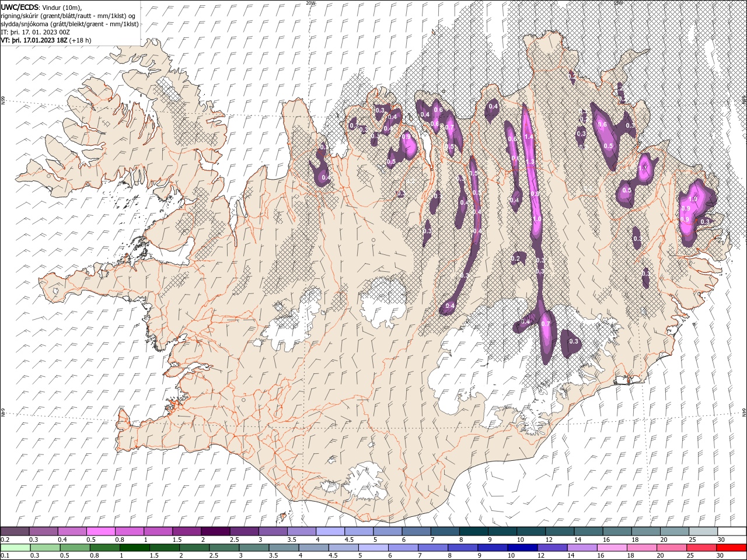Pick the dark purple top legend swatch between 2 and 2.5
The height and width of the screenshot is (560, 747).
(x=215, y=531)
